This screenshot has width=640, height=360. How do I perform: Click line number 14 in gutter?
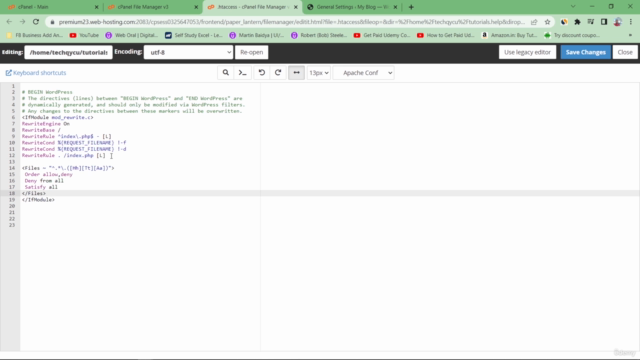[x=12, y=168]
